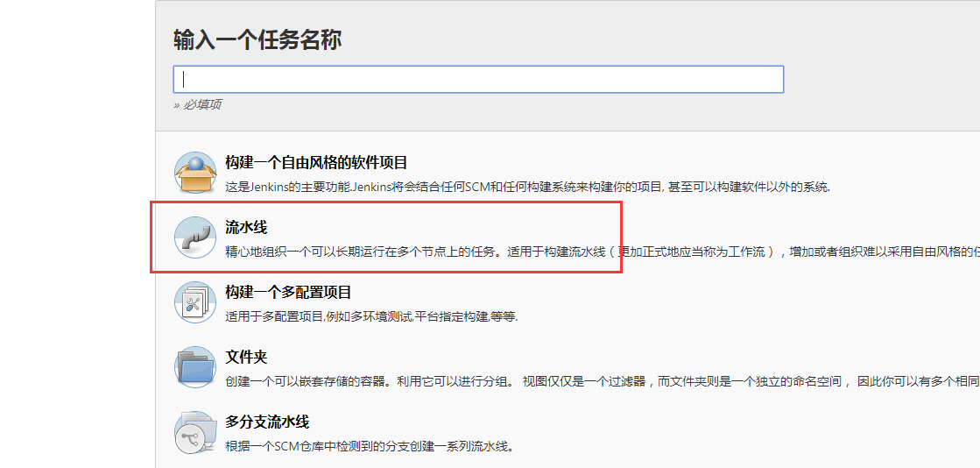Choose 构建一个自由风格的软件项目 title
This screenshot has width=980, height=468.
316,163
